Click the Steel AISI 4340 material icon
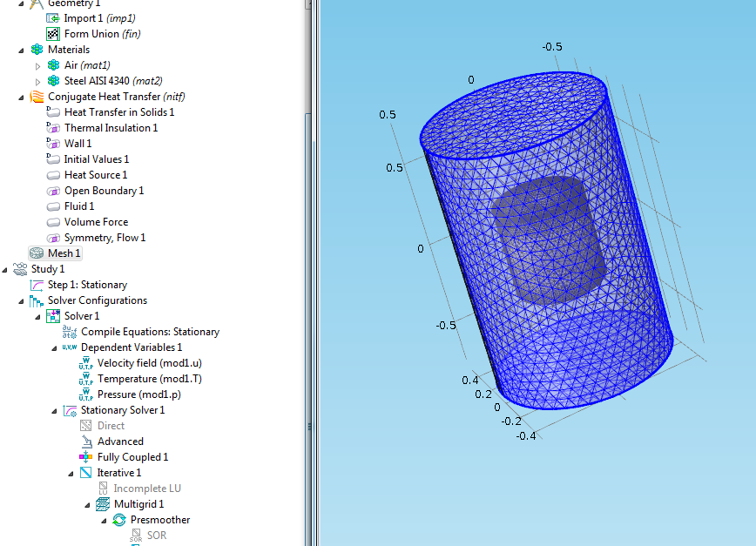This screenshot has width=756, height=546. (x=53, y=81)
